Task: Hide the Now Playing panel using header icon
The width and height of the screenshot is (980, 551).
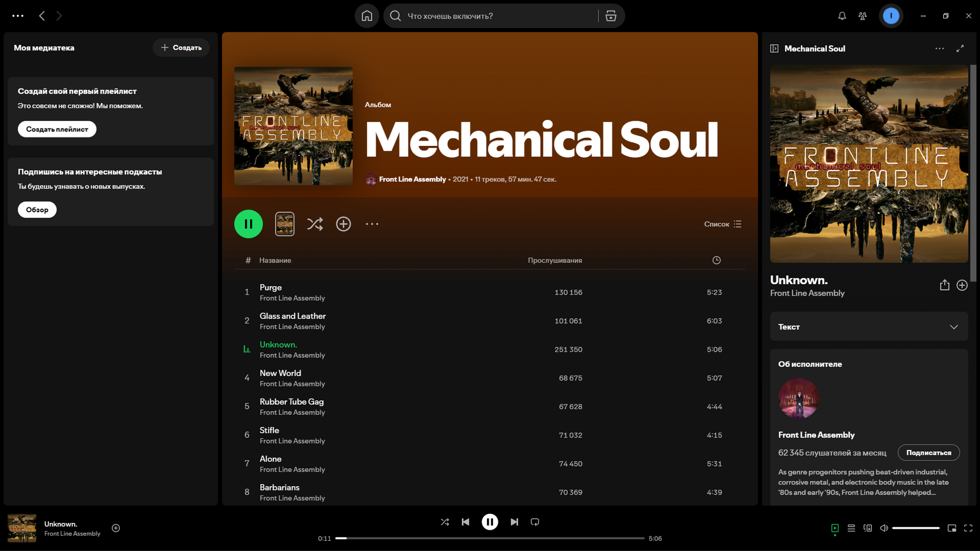Action: tap(774, 49)
